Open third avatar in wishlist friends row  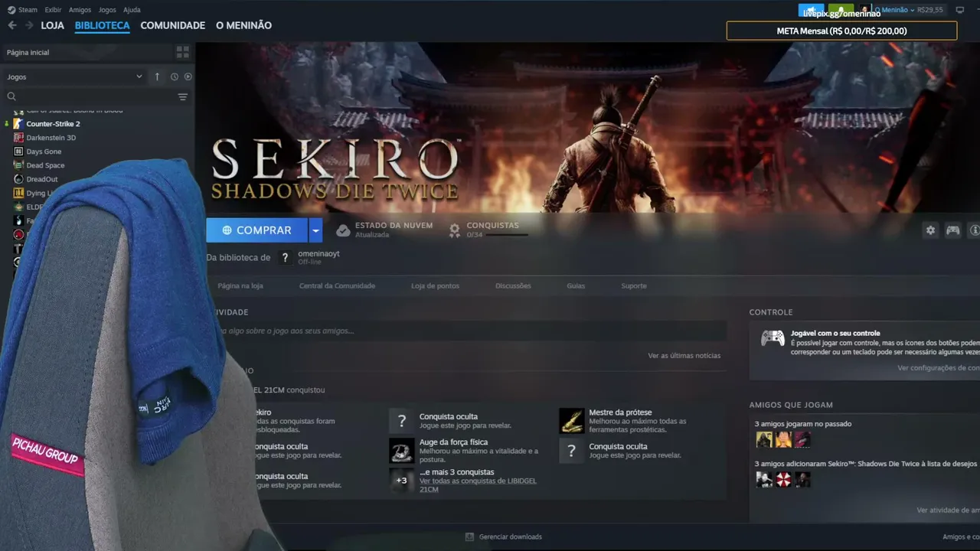(x=802, y=479)
